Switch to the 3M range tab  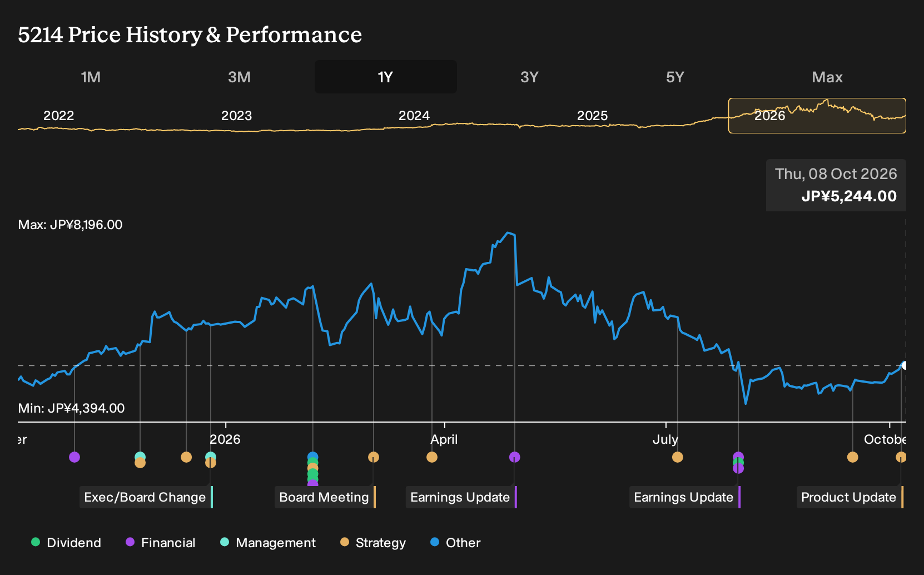click(239, 77)
